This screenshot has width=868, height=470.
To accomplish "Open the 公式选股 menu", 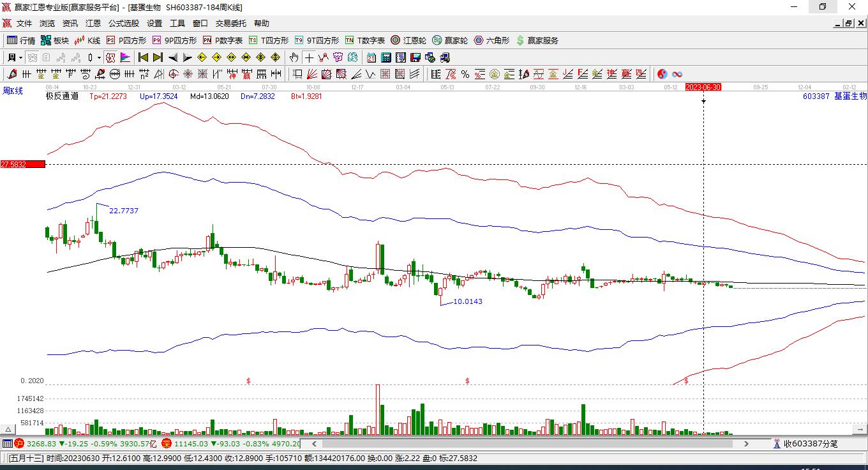I will [124, 24].
